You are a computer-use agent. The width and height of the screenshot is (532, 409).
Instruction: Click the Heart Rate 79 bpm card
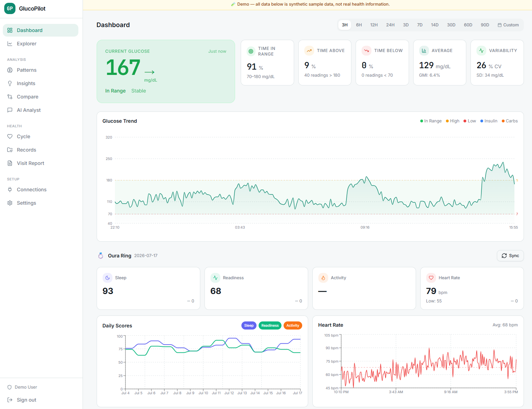pyautogui.click(x=472, y=288)
